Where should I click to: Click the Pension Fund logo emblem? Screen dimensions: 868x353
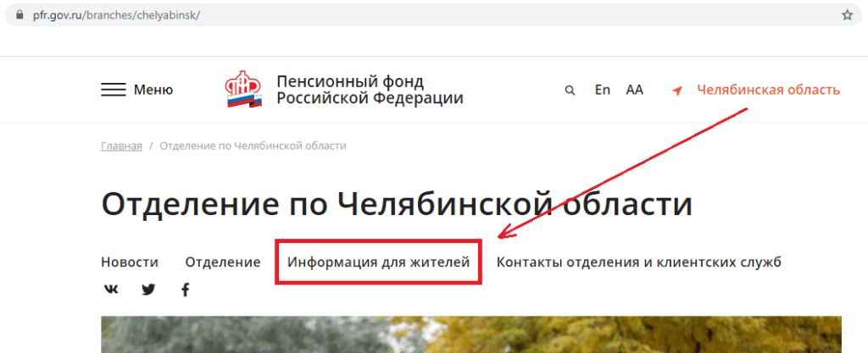[243, 89]
